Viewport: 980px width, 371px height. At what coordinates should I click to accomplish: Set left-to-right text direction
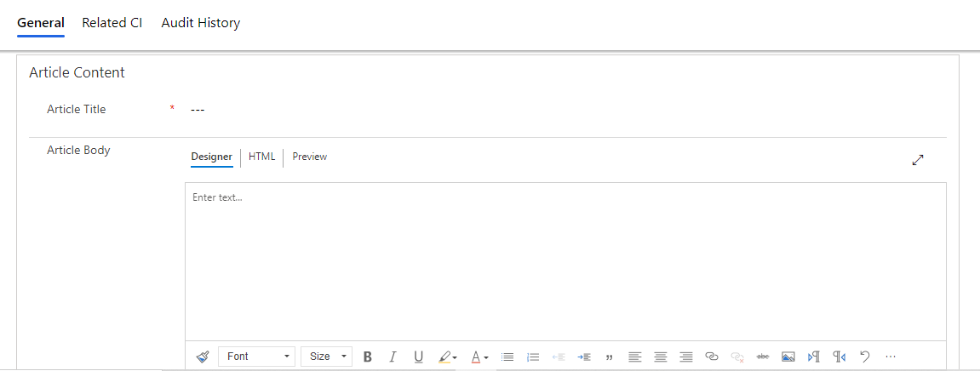[x=814, y=357]
